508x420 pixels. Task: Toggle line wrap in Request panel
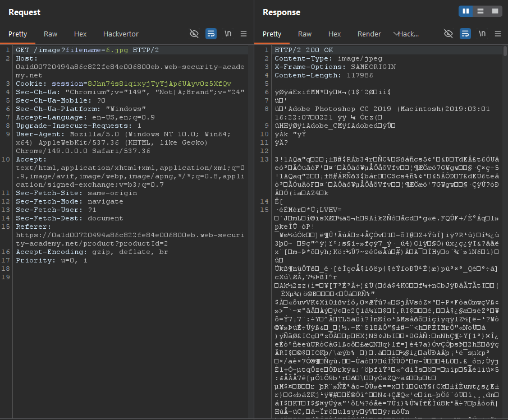tap(211, 34)
